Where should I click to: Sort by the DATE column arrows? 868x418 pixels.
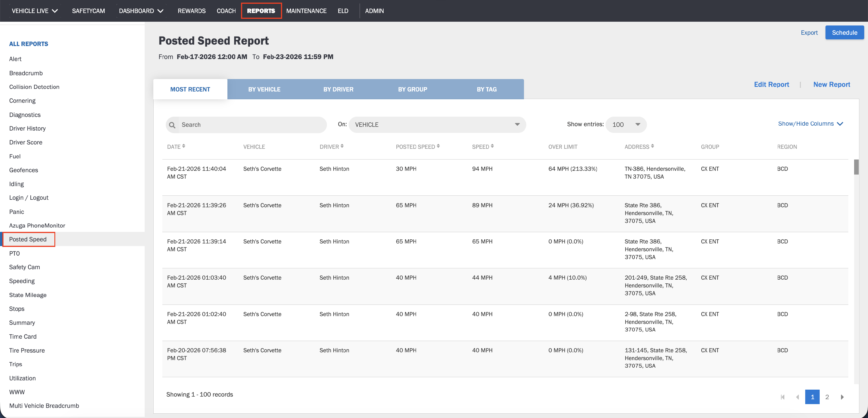point(184,146)
